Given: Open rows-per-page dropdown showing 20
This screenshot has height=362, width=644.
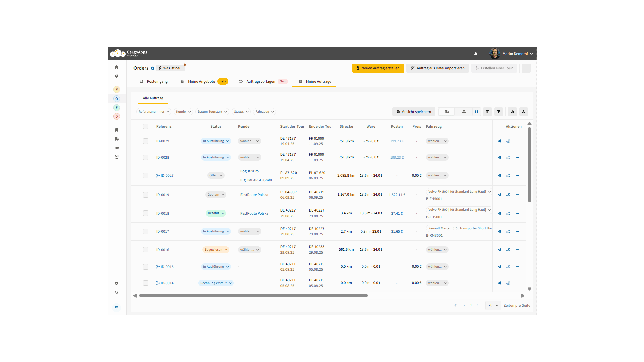Looking at the screenshot, I should (x=493, y=305).
